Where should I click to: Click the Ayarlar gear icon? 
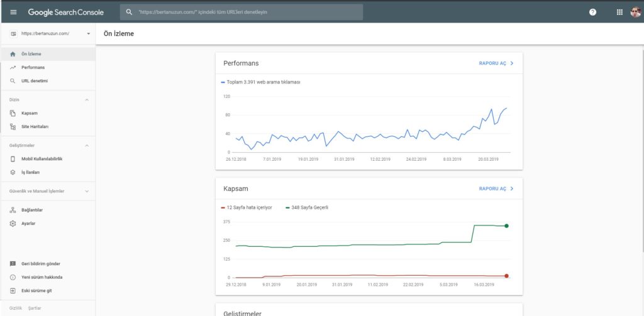point(13,224)
